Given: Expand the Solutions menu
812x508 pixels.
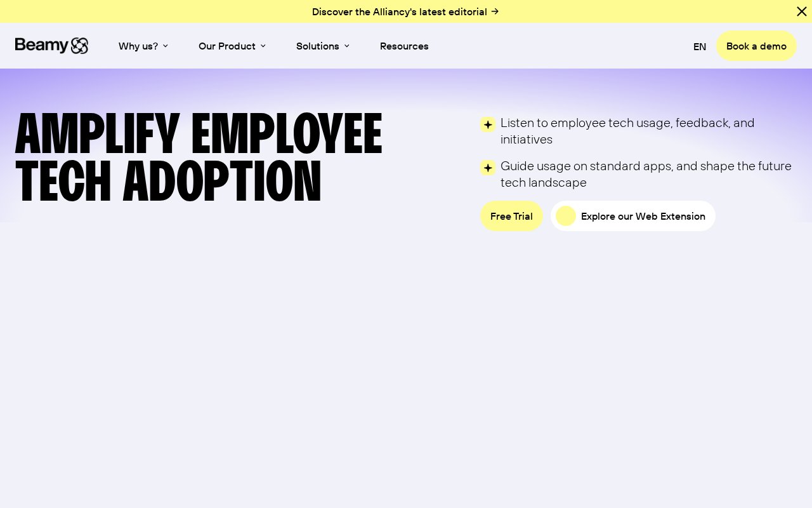Looking at the screenshot, I should click(323, 46).
